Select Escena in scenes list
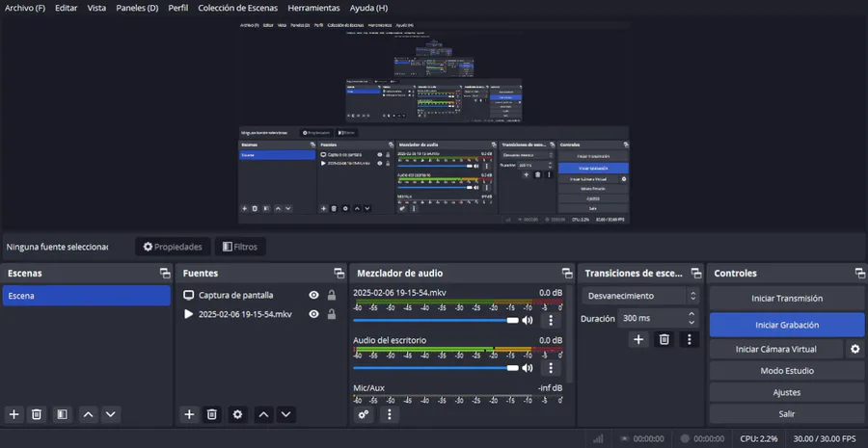868x448 pixels. [x=87, y=296]
